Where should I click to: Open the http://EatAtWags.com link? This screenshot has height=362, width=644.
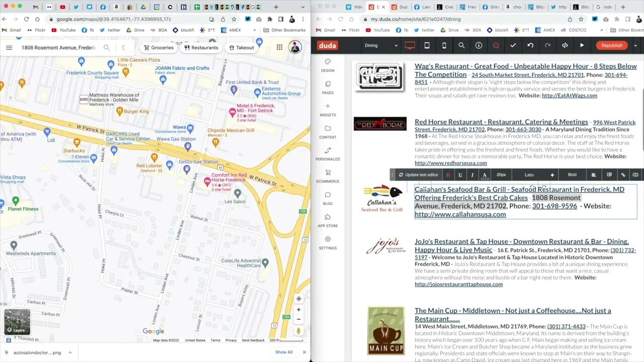(569, 96)
